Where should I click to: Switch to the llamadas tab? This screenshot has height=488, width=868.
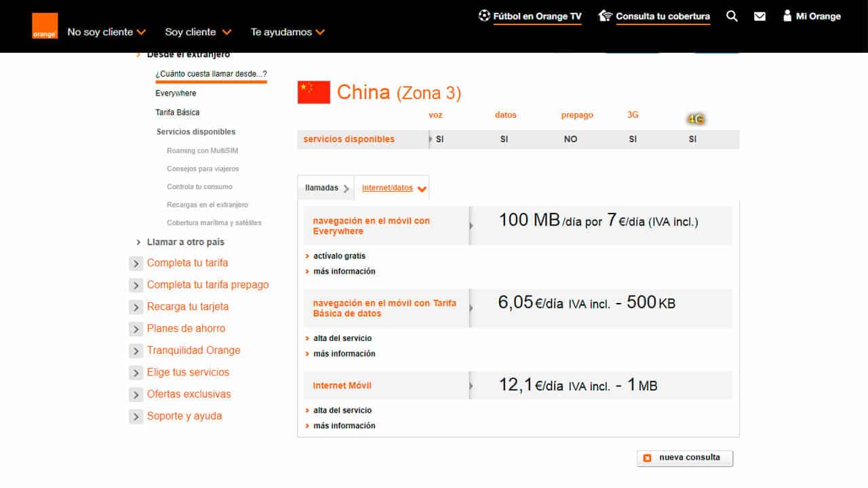325,188
